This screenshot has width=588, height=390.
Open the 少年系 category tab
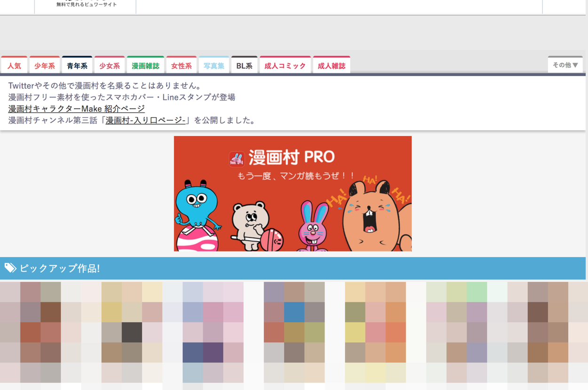(x=45, y=66)
